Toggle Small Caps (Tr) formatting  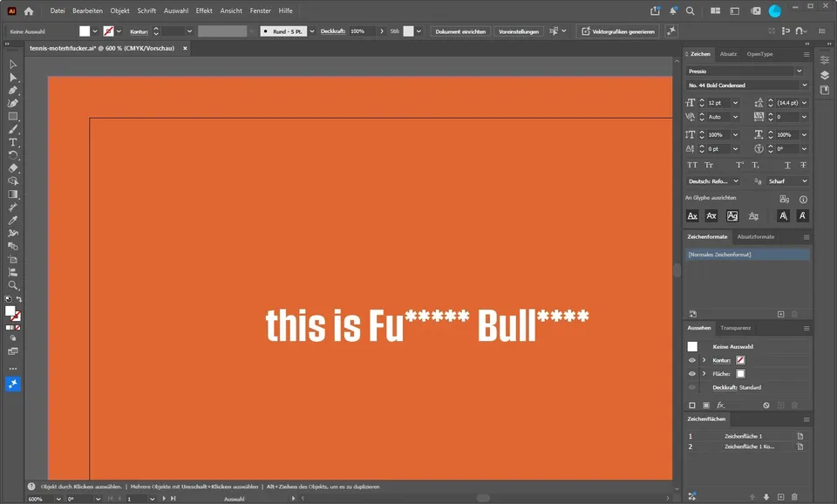tap(709, 165)
